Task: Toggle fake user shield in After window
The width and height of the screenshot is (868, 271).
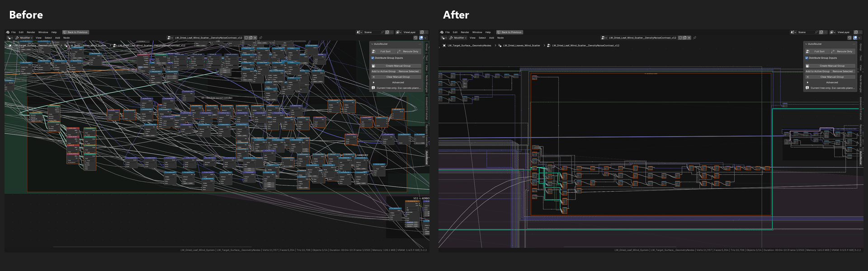Action: pyautogui.click(x=680, y=38)
